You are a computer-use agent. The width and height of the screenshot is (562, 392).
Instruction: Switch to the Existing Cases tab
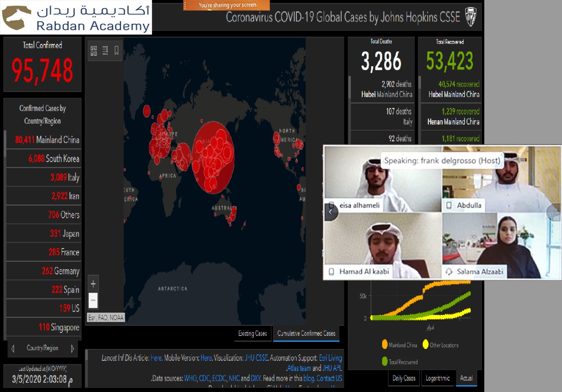(x=252, y=334)
